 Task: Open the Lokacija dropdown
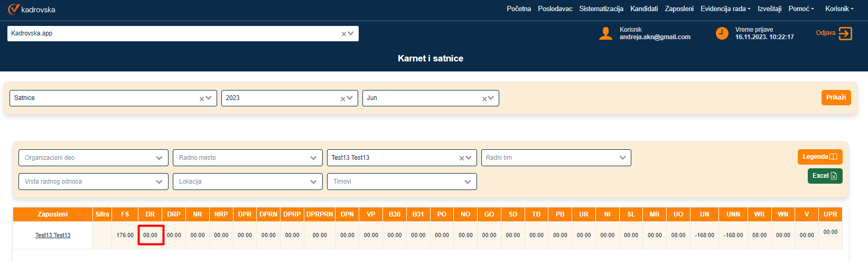coord(313,182)
